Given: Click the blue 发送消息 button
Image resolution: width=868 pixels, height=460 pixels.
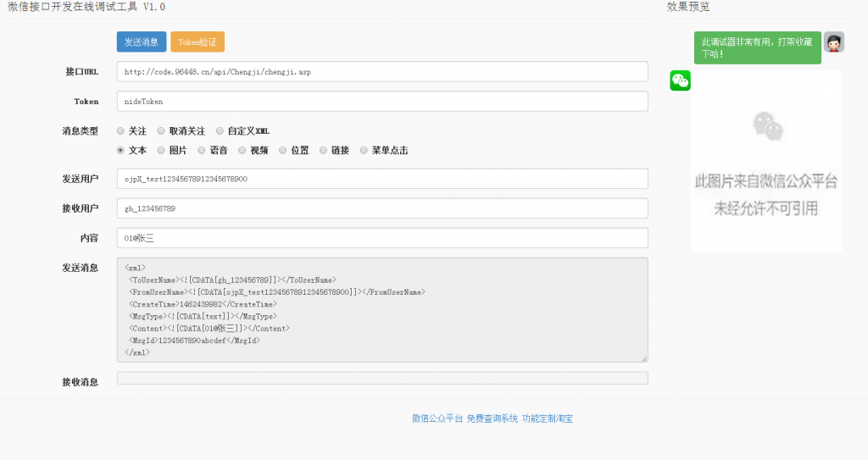Looking at the screenshot, I should pos(142,42).
